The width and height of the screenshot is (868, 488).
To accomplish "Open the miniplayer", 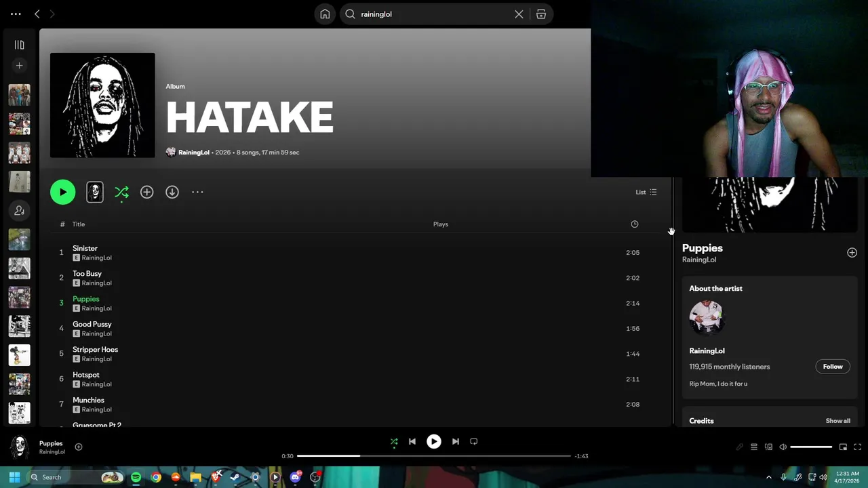I will pyautogui.click(x=843, y=447).
